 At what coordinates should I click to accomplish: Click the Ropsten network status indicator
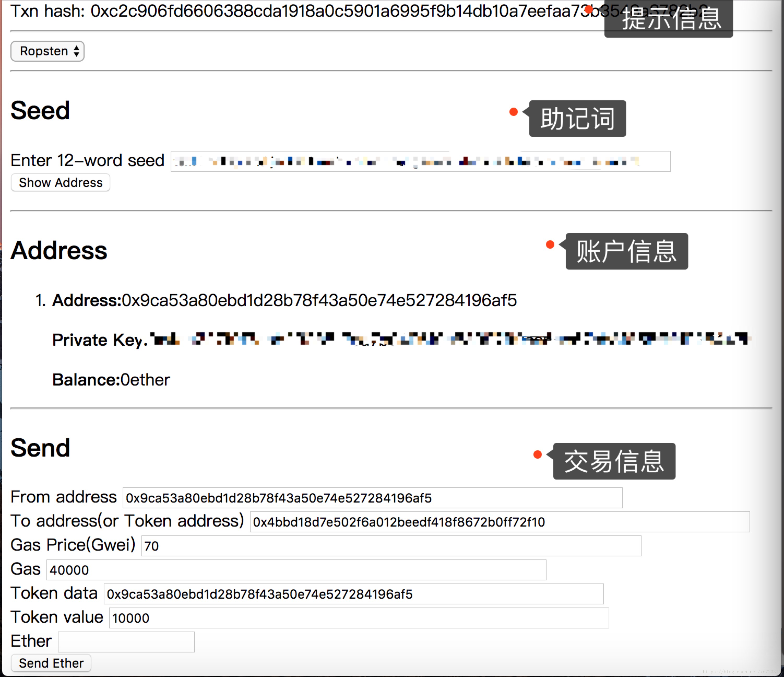pyautogui.click(x=48, y=51)
